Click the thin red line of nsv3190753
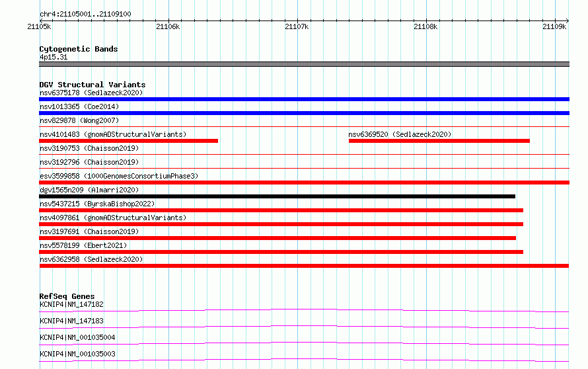Viewport: 588px width, 369px height. [x=304, y=154]
